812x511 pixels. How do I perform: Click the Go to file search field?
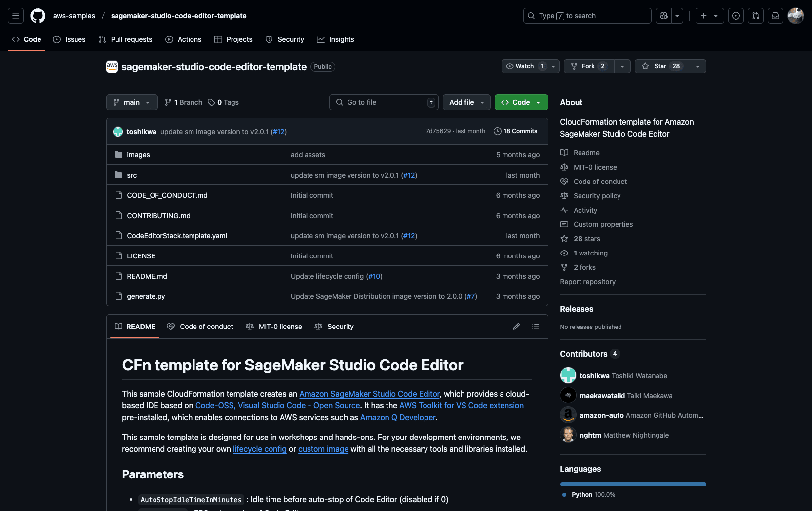[384, 102]
